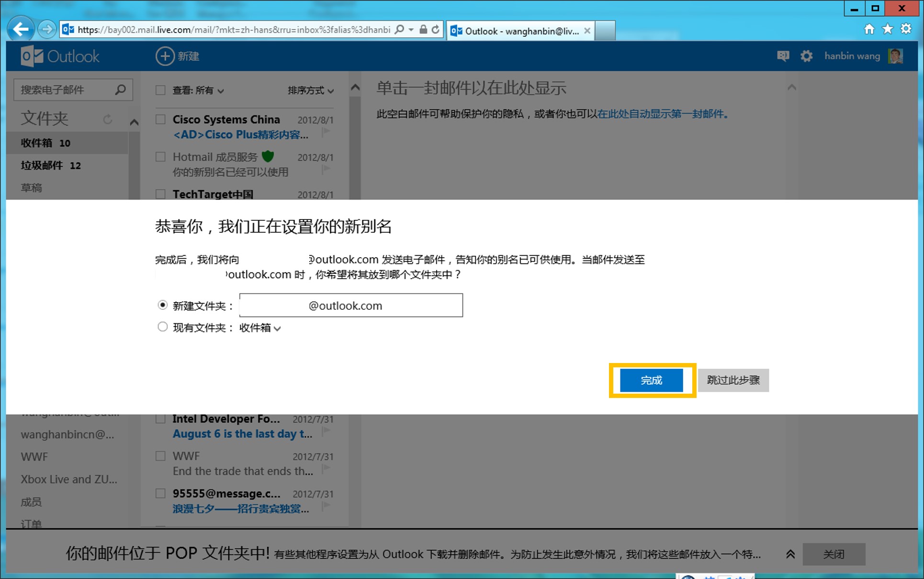
Task: Click the Skip this step button
Action: 733,380
